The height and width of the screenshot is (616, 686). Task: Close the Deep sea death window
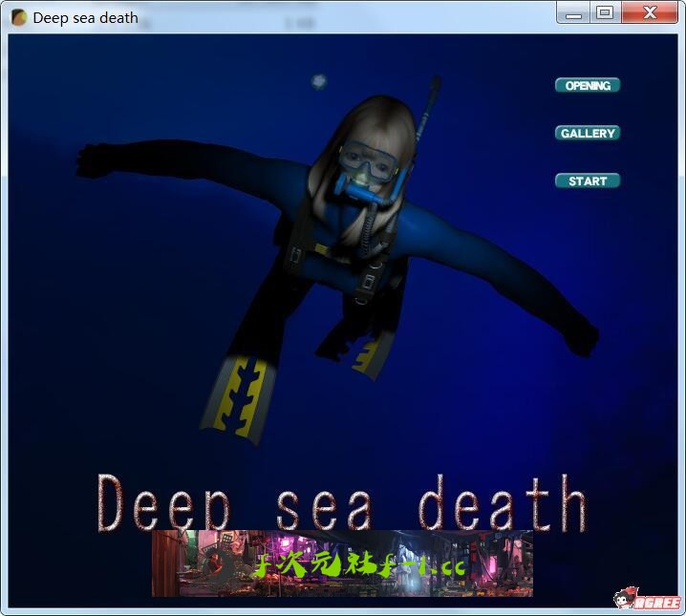coord(650,13)
